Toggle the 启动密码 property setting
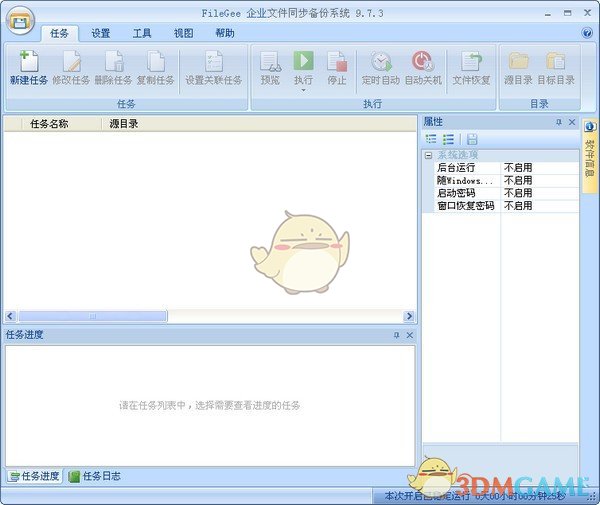600x505 pixels. (538, 193)
